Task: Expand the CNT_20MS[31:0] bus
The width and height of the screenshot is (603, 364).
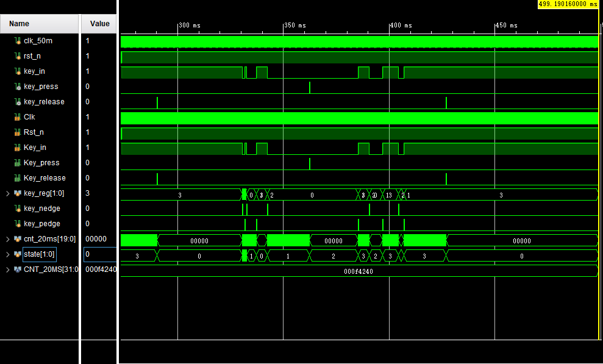Action: coord(8,270)
